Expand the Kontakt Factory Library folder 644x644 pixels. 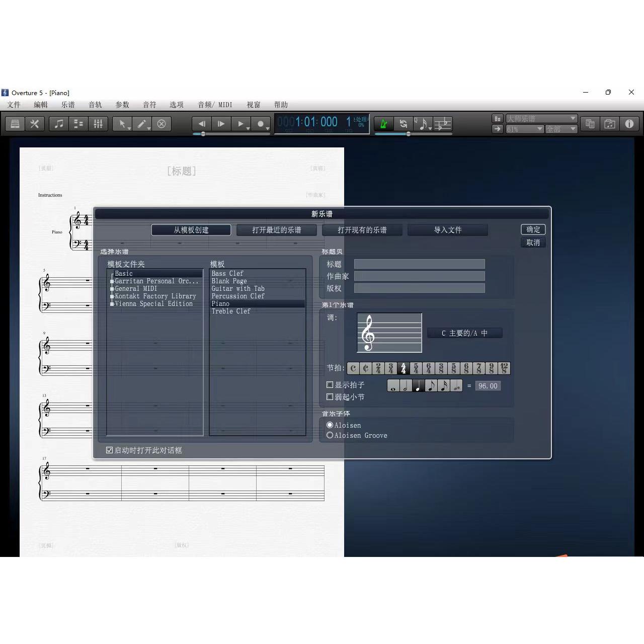tap(112, 297)
